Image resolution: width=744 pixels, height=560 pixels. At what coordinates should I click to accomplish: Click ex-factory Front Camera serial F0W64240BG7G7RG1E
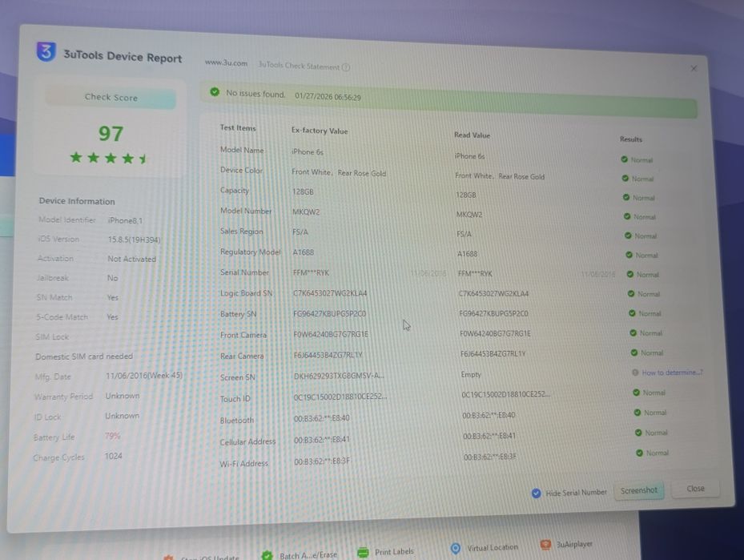coord(331,334)
